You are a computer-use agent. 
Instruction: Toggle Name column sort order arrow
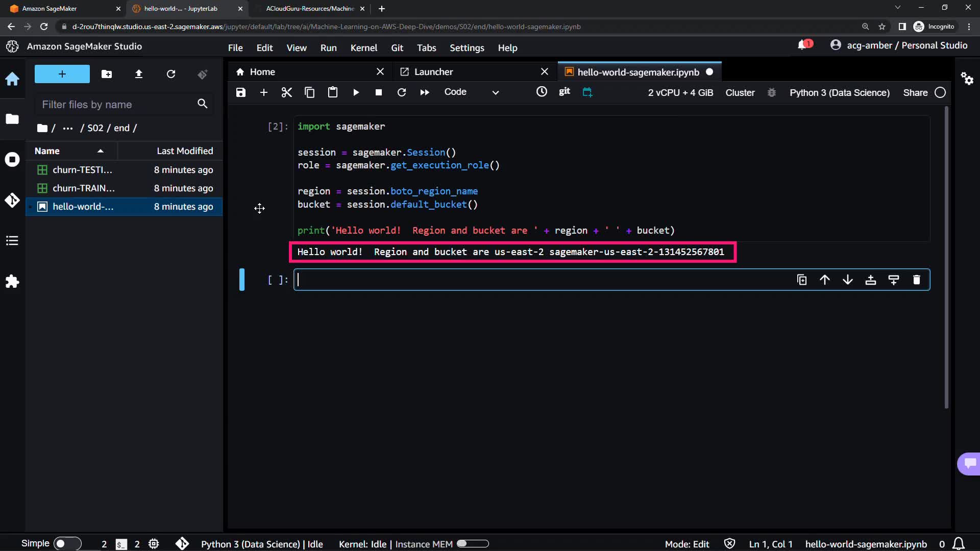click(101, 151)
